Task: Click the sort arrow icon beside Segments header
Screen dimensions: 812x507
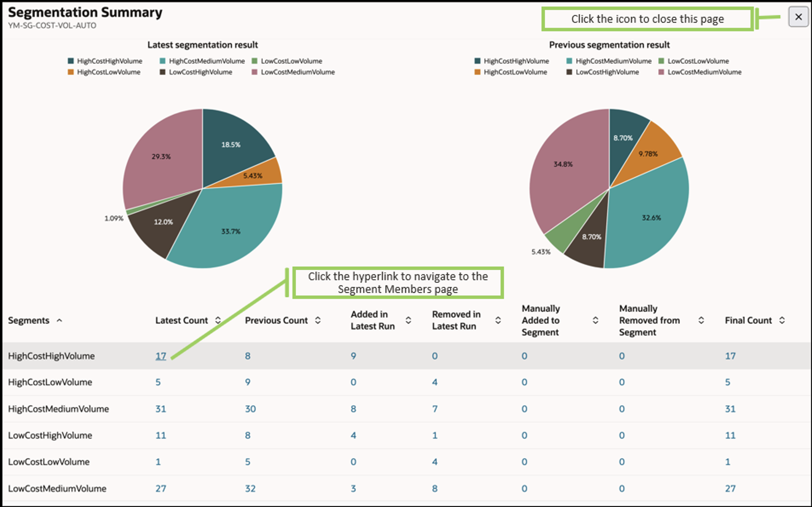Action: click(x=60, y=320)
